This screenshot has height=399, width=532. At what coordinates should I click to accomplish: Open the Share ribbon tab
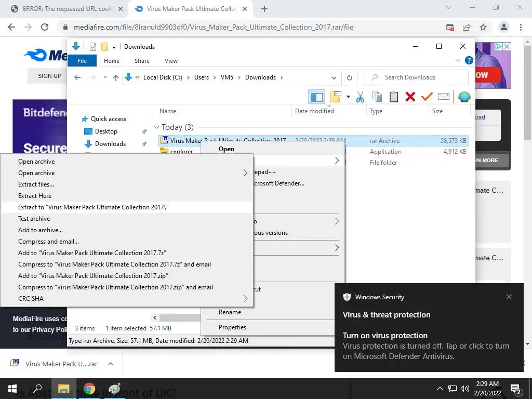[x=142, y=61]
